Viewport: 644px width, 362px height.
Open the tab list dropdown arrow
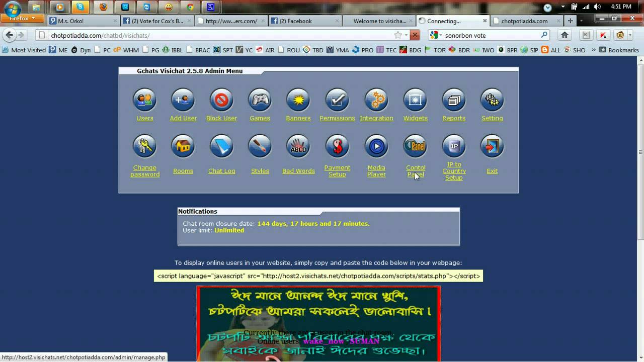pyautogui.click(x=581, y=21)
